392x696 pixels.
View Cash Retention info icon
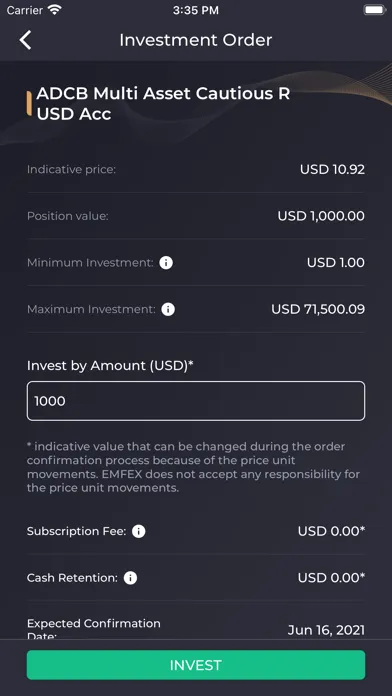pyautogui.click(x=130, y=578)
